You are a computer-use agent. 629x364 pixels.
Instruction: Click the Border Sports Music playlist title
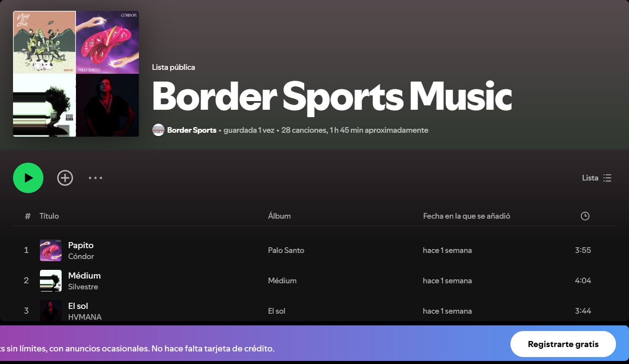pos(332,97)
